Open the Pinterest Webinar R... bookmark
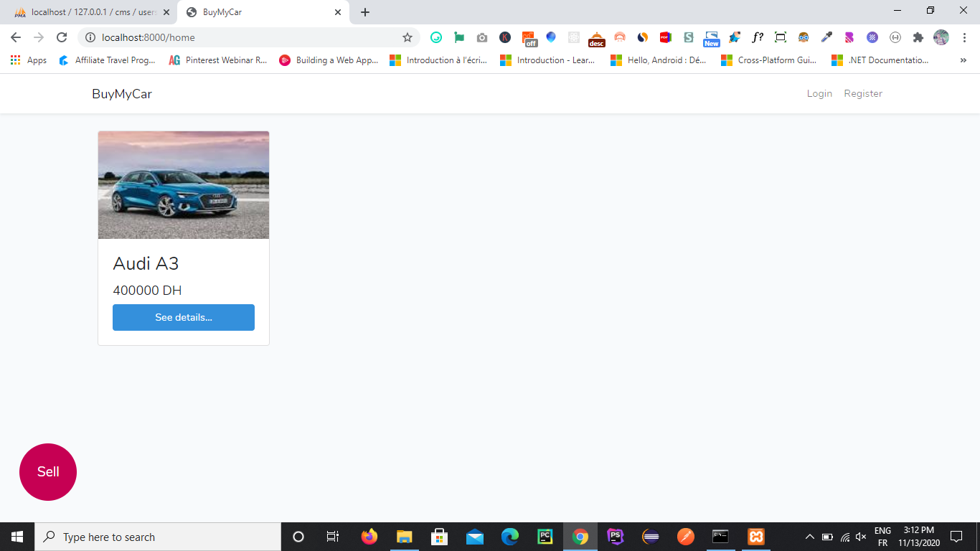 pyautogui.click(x=218, y=60)
